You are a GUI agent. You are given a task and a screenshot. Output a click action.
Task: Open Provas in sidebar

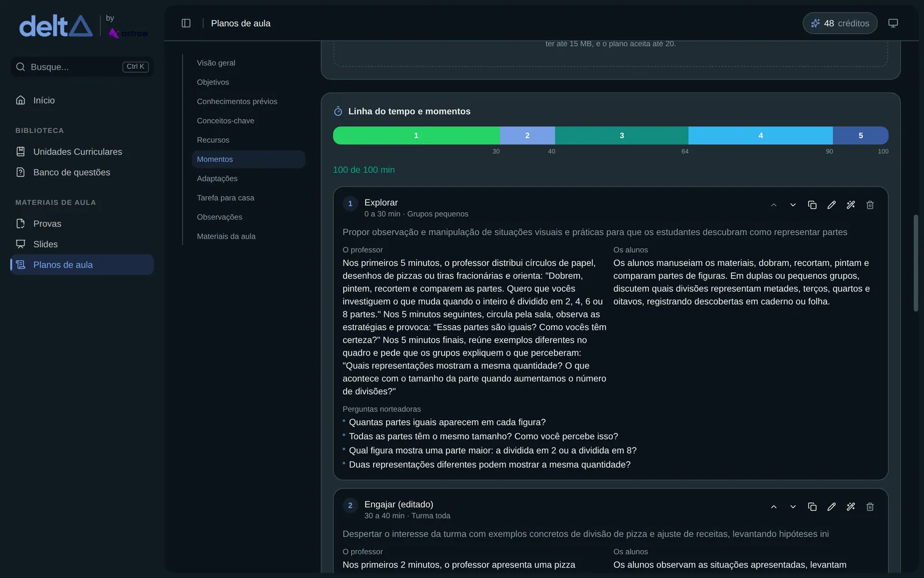tap(82, 224)
